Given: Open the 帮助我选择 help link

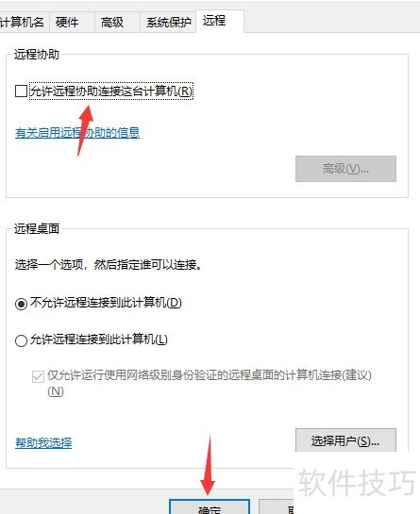Looking at the screenshot, I should [43, 443].
